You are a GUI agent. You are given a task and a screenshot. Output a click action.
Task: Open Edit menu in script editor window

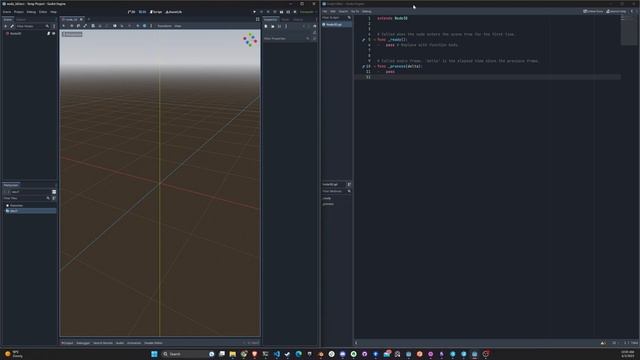(333, 11)
